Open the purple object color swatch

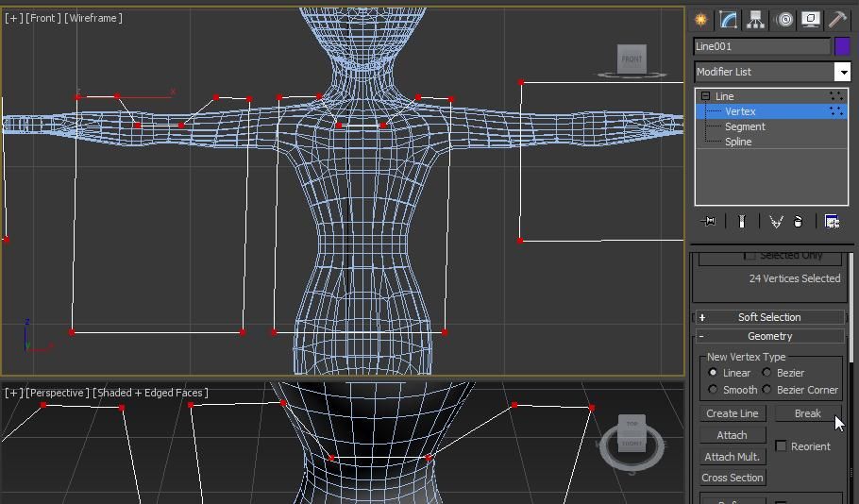pyautogui.click(x=841, y=46)
